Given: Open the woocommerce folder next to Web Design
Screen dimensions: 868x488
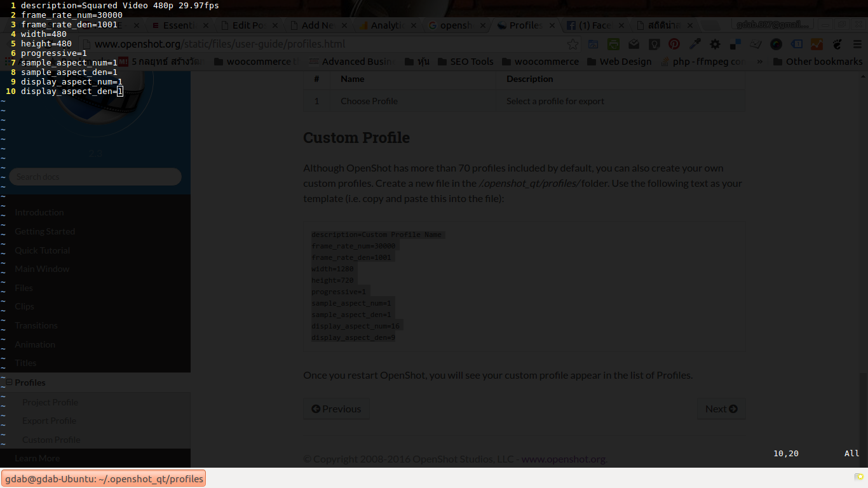Looking at the screenshot, I should click(540, 62).
